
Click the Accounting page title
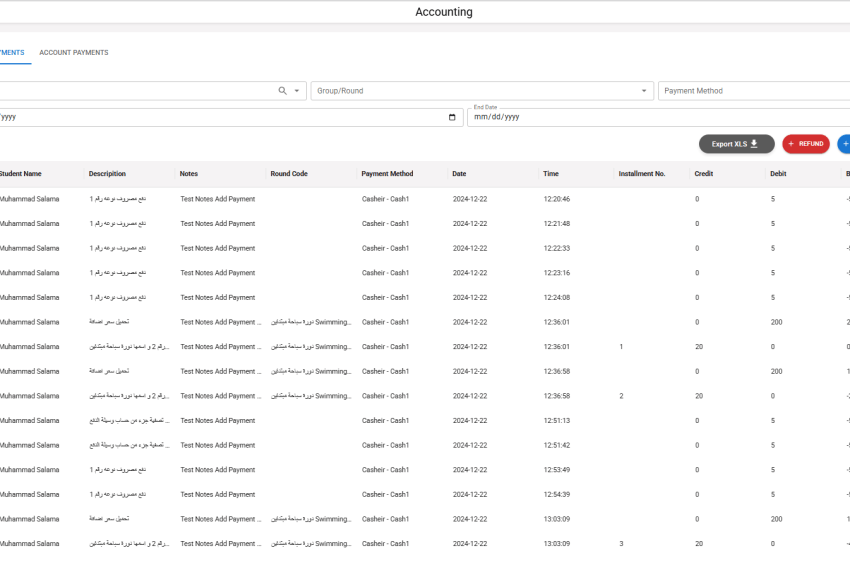[444, 12]
